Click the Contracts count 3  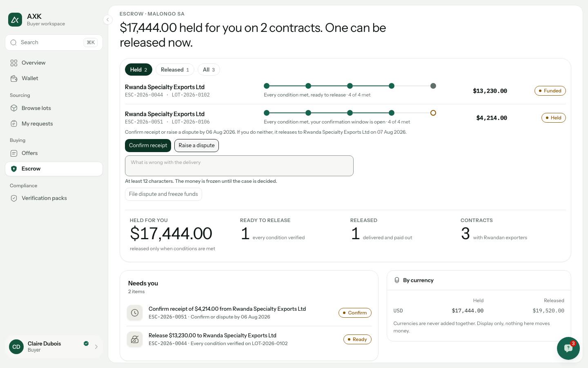(x=465, y=234)
